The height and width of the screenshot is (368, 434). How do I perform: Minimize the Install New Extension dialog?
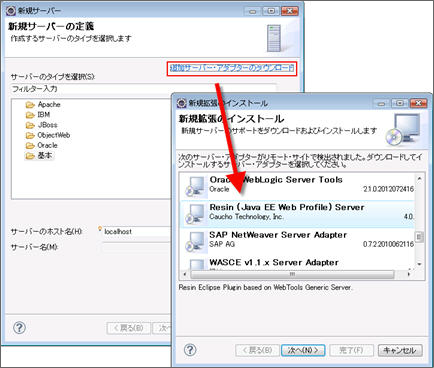click(x=381, y=103)
